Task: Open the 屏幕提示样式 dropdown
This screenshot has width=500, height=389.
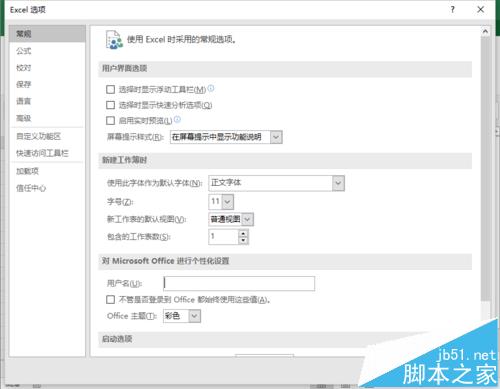Action: (276, 137)
